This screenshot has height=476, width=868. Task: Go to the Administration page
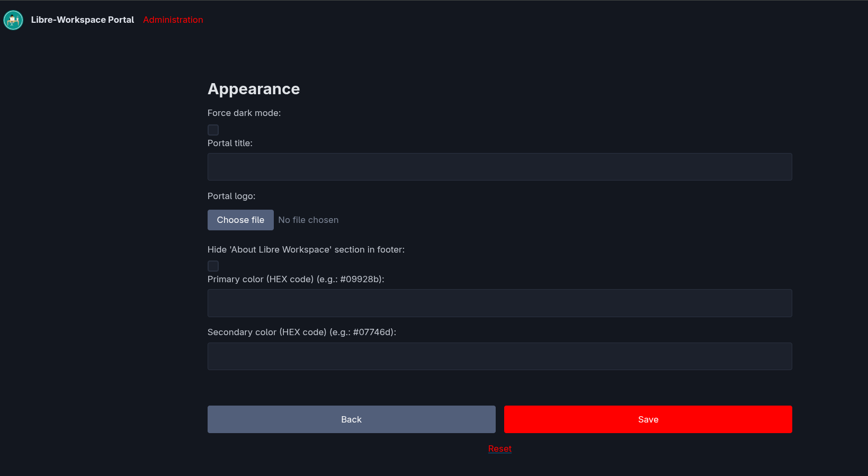point(173,20)
